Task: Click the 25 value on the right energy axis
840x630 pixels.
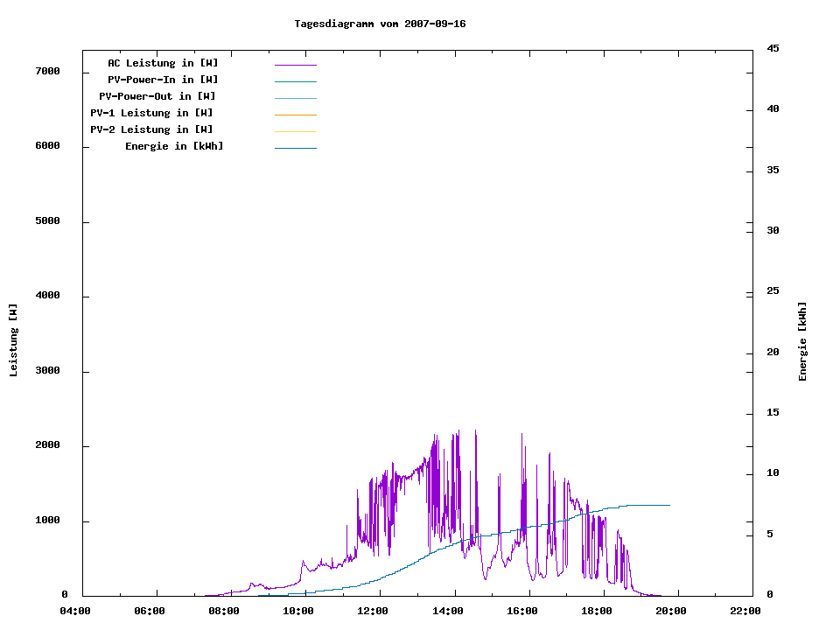Action: click(773, 290)
